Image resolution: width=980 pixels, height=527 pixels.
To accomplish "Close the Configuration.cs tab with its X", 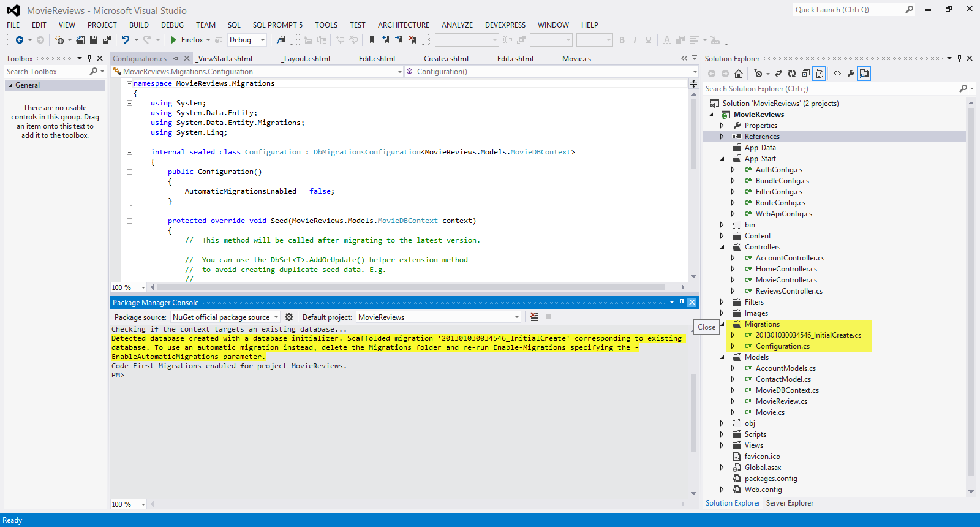I will coord(187,58).
